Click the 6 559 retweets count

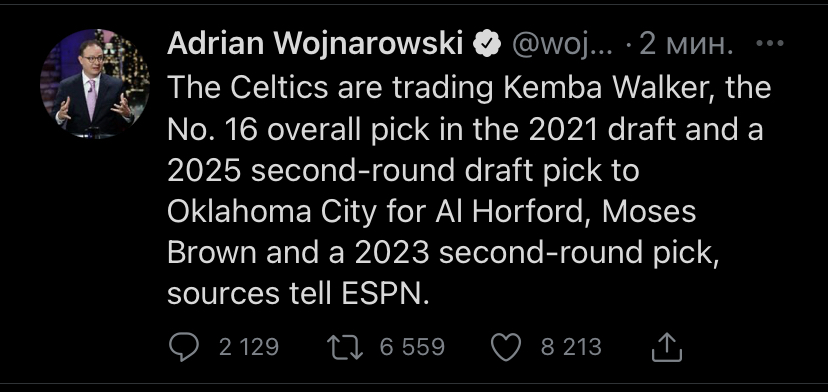pyautogui.click(x=412, y=348)
